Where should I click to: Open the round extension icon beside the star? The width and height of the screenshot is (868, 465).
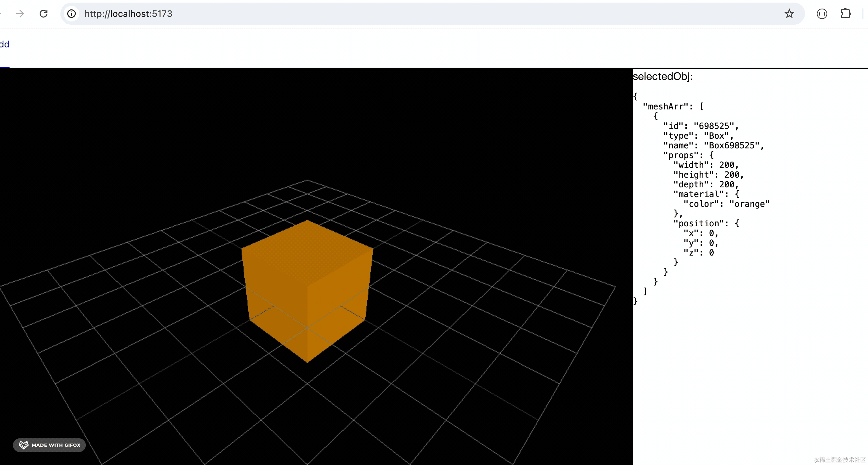(x=822, y=14)
